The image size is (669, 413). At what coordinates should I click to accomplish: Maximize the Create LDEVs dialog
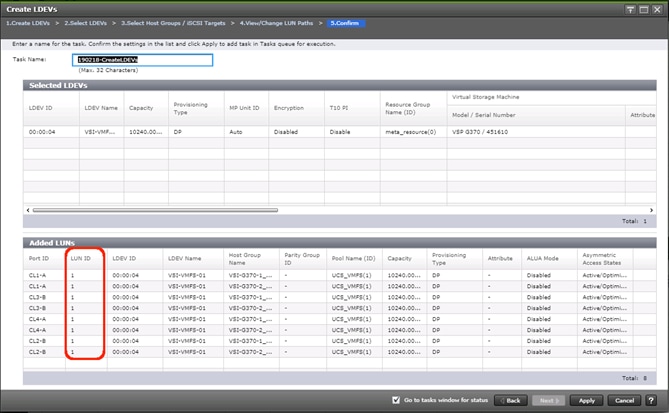(x=644, y=9)
